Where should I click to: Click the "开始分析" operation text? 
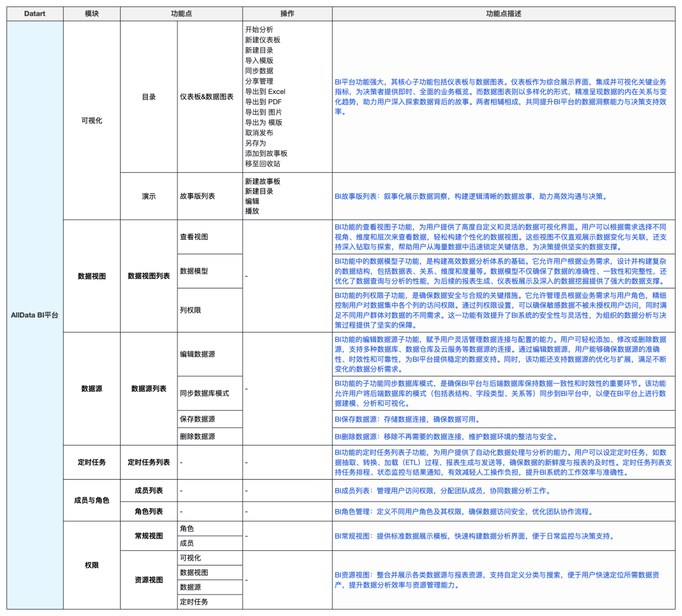click(259, 30)
